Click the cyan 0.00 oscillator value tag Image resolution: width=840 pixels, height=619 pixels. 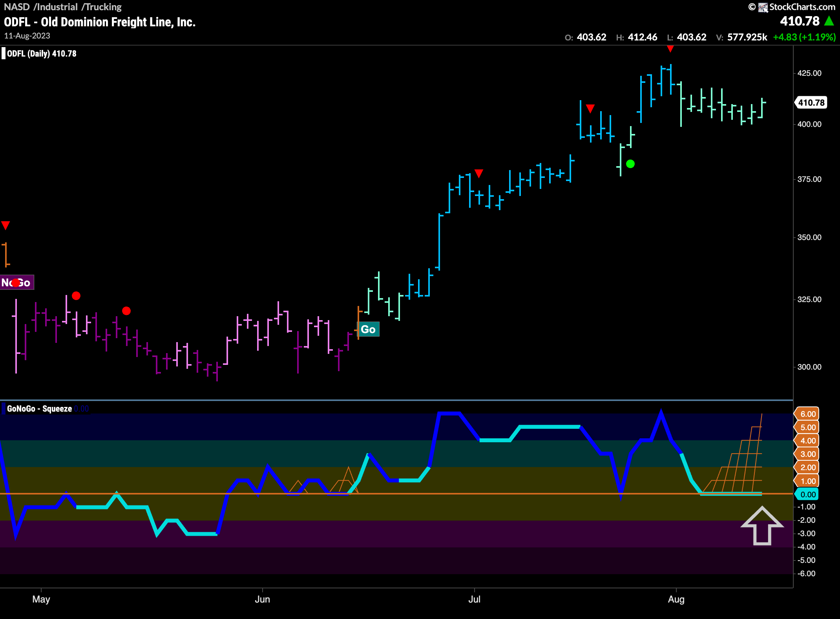[x=807, y=494]
